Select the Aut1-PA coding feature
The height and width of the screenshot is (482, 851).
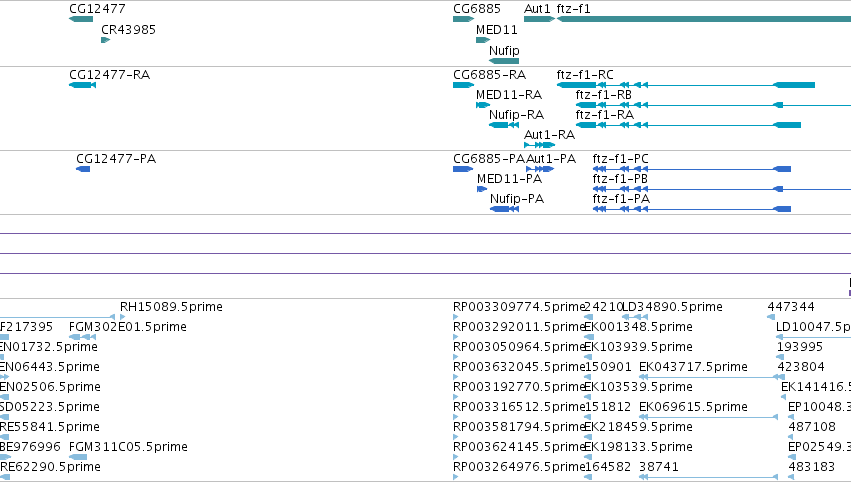pyautogui.click(x=540, y=169)
